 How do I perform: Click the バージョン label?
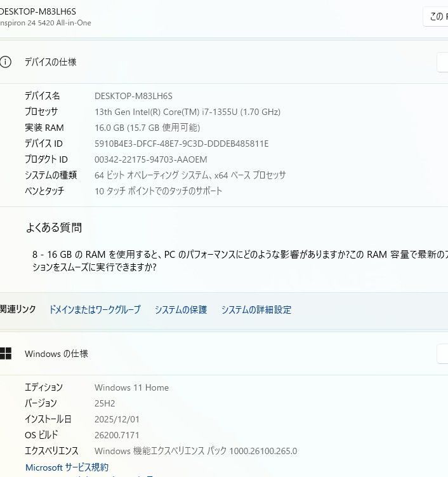click(x=41, y=403)
